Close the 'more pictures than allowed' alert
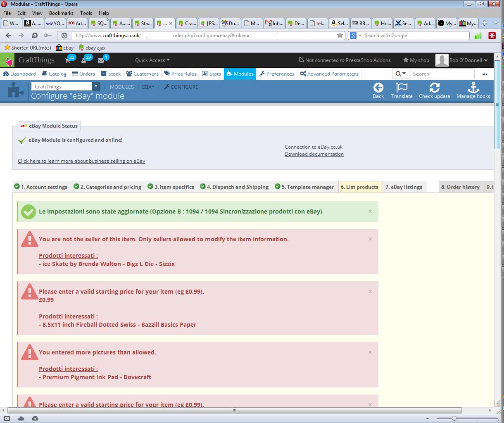This screenshot has width=504, height=423. click(370, 352)
